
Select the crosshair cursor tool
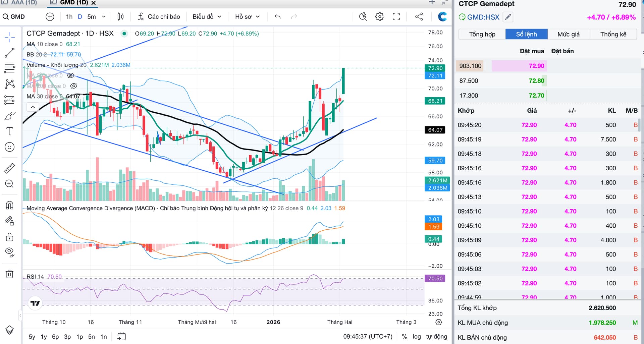coord(10,37)
